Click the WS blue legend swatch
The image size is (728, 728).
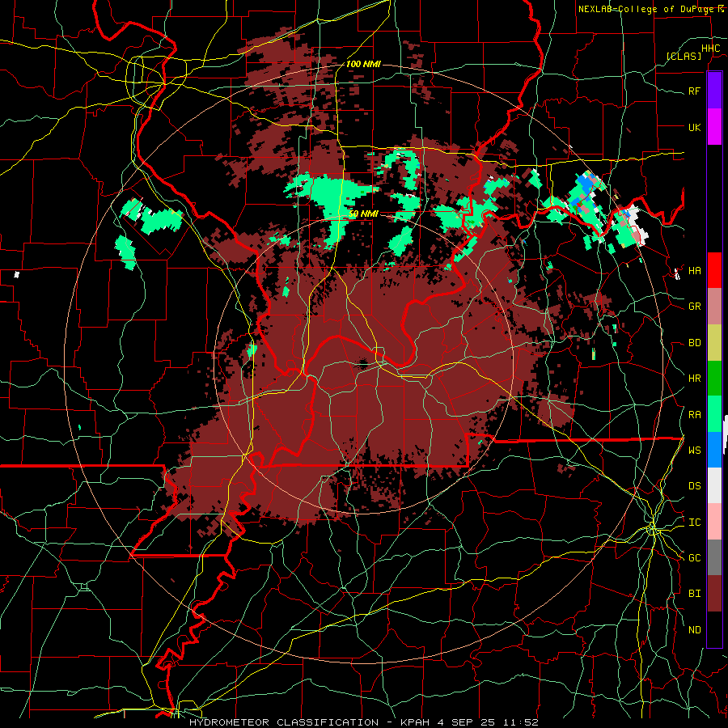pos(714,450)
